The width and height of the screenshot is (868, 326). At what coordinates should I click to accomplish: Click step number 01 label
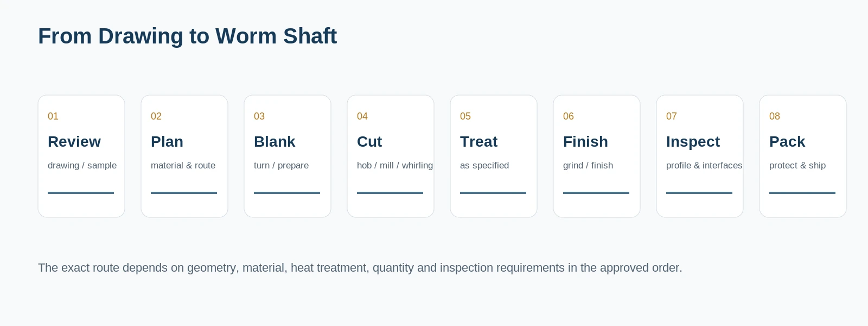53,116
